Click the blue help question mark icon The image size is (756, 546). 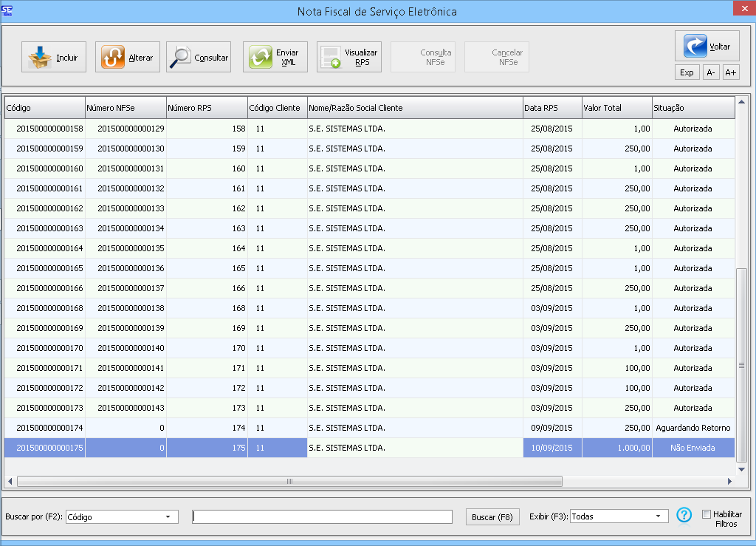684,516
